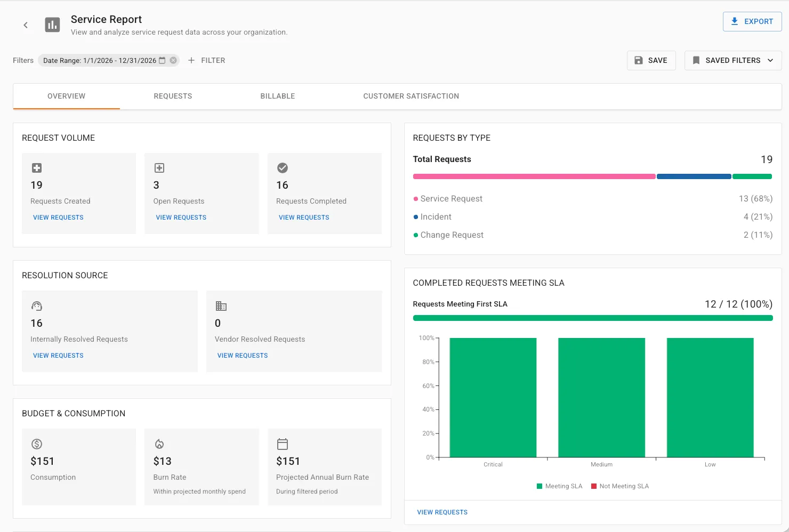
Task: Click the Low bar in SLA chart
Action: (x=710, y=398)
